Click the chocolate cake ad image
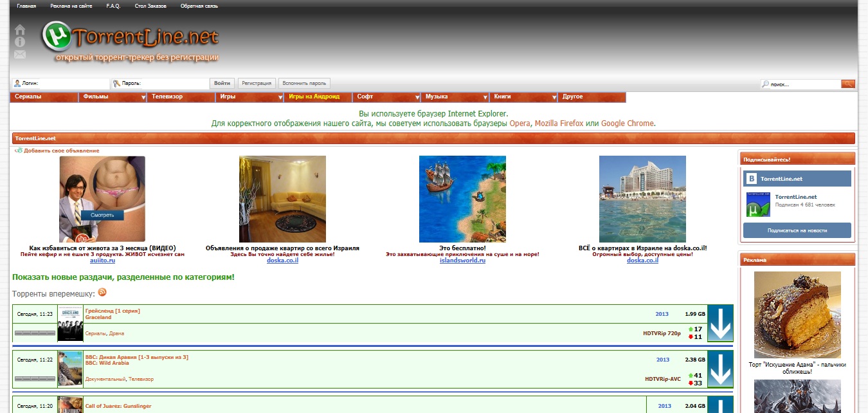Image resolution: width=868 pixels, height=413 pixels. pos(797,315)
